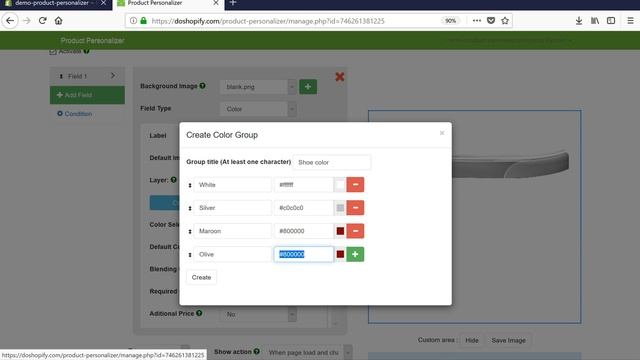Screen dimensions: 640x360
Task: Click the Product Personalizer header title
Action: [92, 40]
